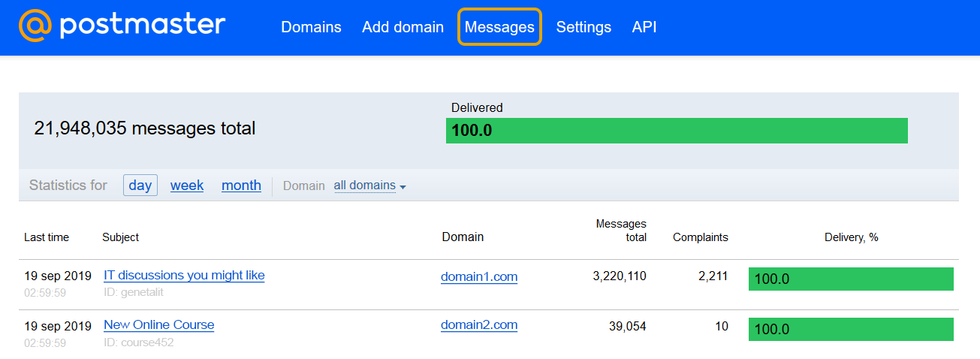
Task: Open the domain2.com link
Action: (479, 325)
